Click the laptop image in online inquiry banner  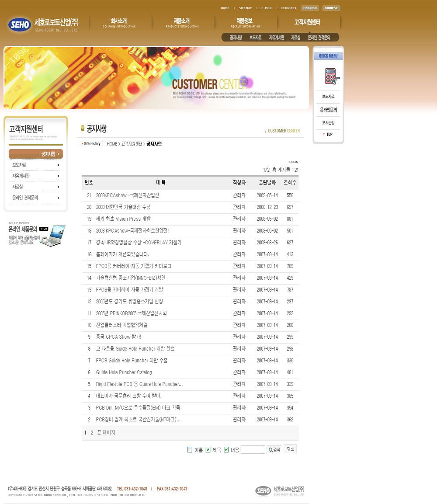coord(53,236)
